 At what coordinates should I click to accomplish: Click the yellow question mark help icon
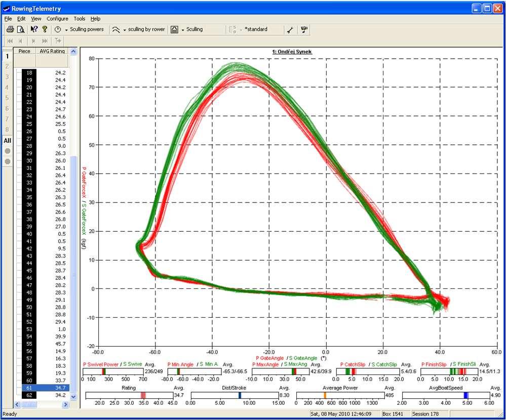pos(45,29)
